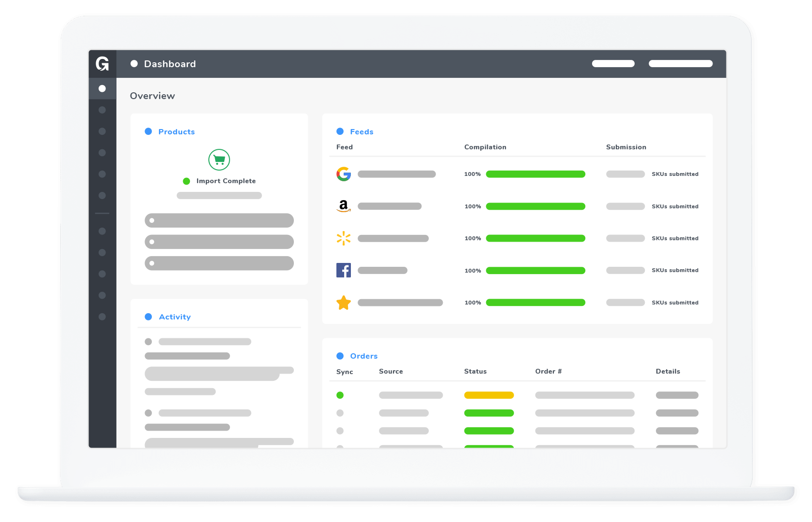The width and height of the screenshot is (812, 522).
Task: Toggle the green Import Complete status indicator
Action: click(x=187, y=181)
